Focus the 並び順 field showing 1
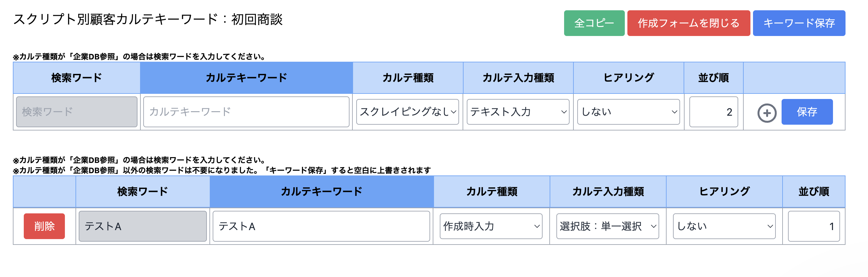The width and height of the screenshot is (868, 277). click(x=813, y=226)
